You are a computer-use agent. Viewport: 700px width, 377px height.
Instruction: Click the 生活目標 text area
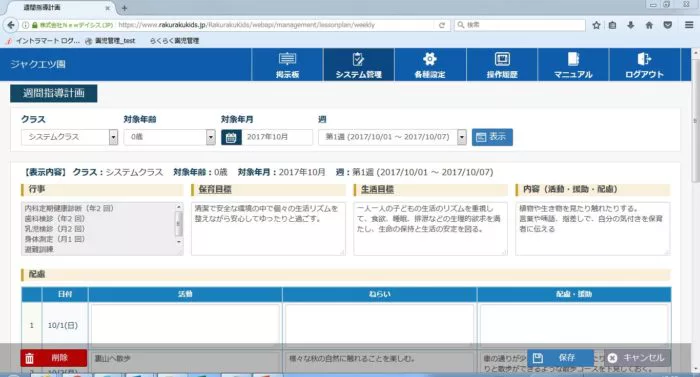(x=430, y=229)
